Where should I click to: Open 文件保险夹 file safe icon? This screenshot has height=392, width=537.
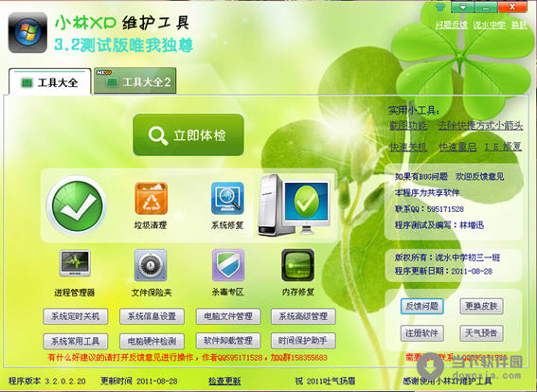pos(151,265)
